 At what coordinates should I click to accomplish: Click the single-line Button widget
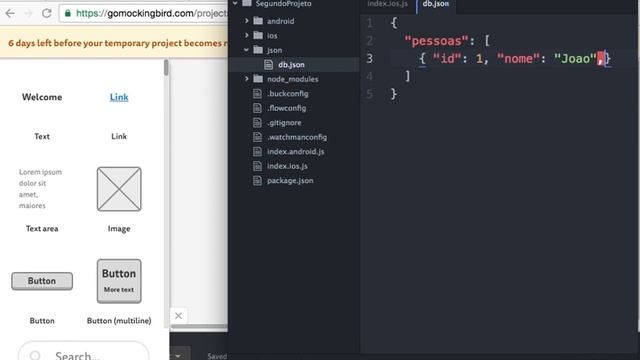(42, 281)
